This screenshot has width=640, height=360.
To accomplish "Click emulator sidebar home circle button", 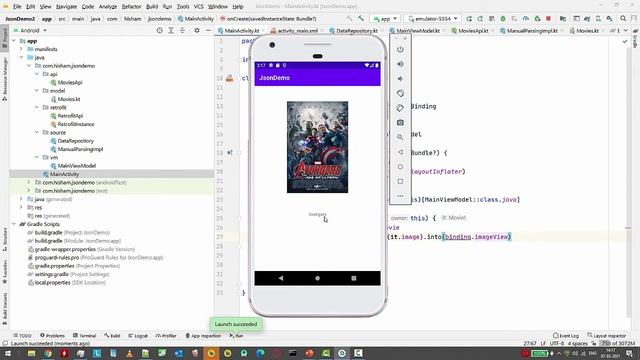I will click(400, 167).
